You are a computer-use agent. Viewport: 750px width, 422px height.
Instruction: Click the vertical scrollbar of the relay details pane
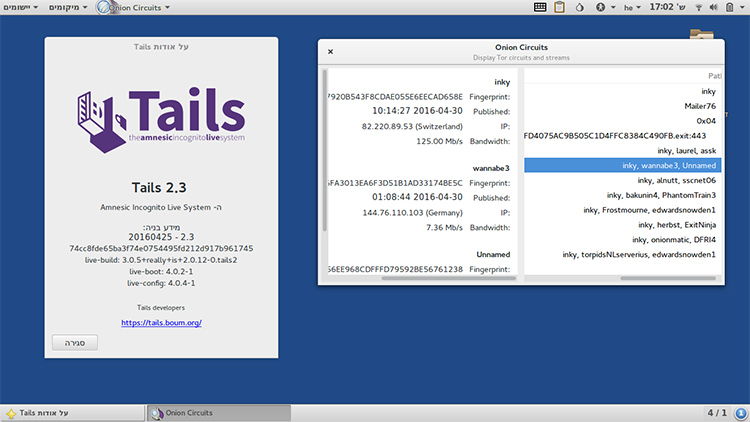pyautogui.click(x=325, y=151)
